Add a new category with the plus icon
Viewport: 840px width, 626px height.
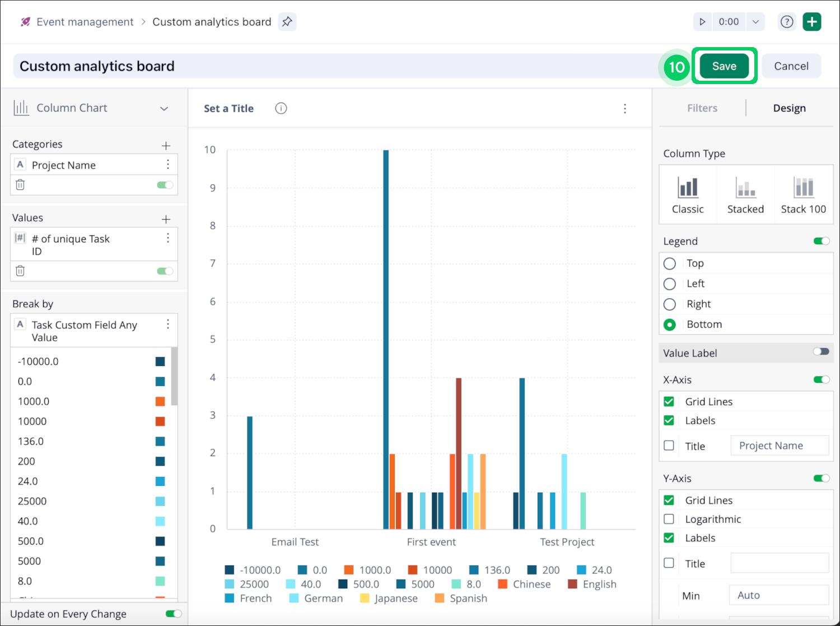(166, 146)
